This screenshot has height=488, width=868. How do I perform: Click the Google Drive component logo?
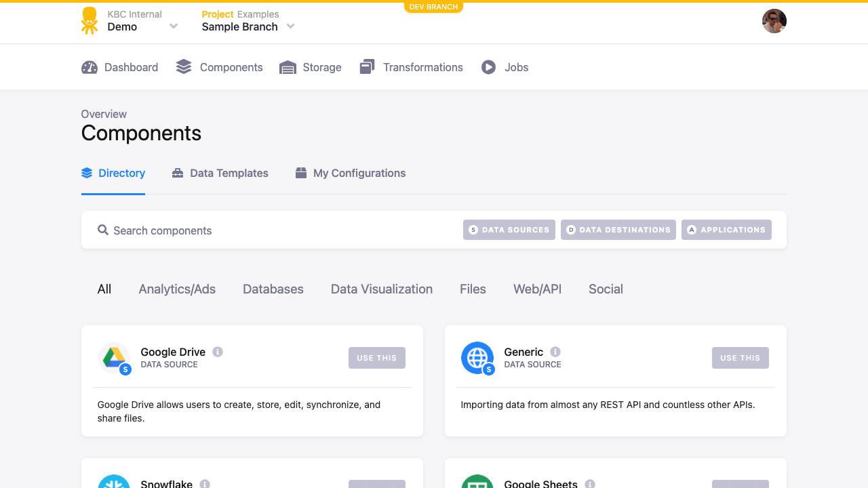tap(114, 358)
